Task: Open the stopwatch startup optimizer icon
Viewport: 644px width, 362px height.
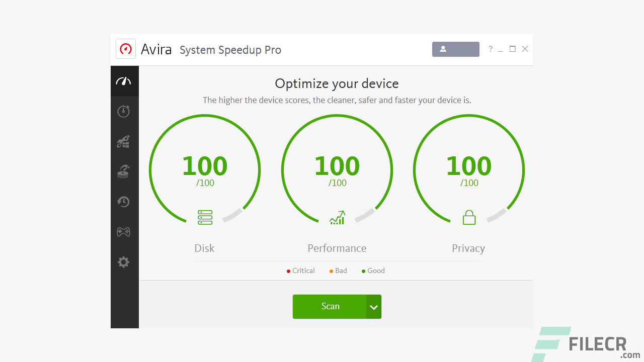Action: [124, 111]
